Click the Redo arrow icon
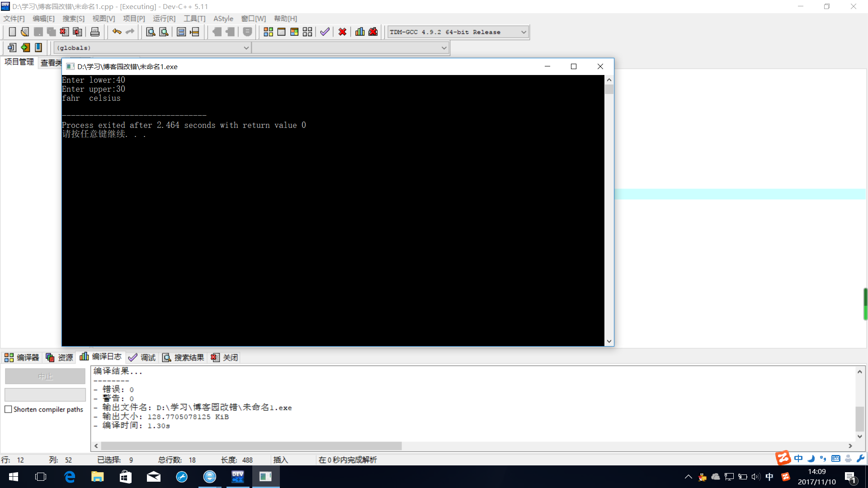Viewport: 868px width, 488px height. click(130, 32)
